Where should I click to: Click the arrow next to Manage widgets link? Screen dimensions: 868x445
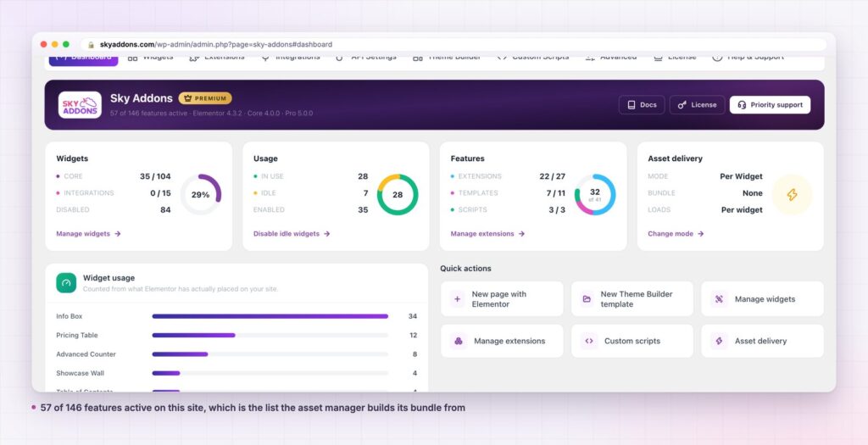pos(117,234)
